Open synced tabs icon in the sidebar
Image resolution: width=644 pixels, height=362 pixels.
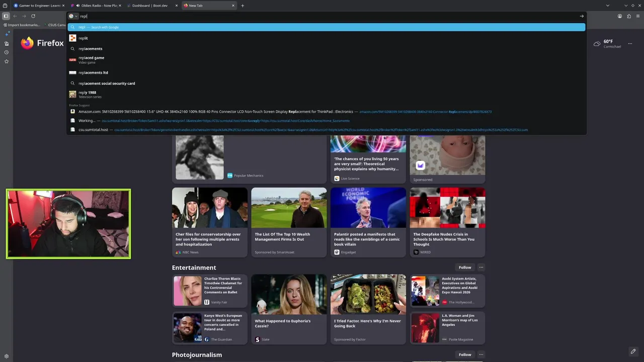[7, 44]
